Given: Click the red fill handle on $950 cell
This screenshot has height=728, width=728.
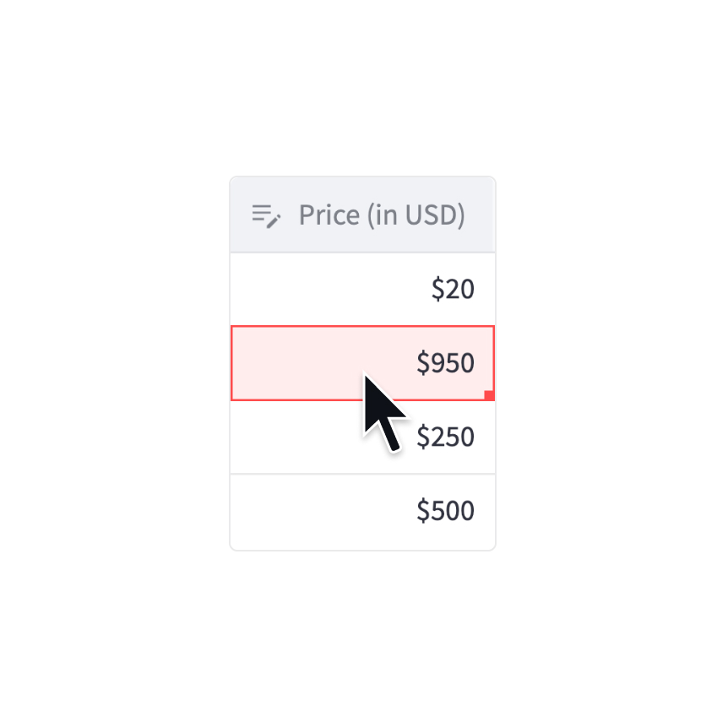Looking at the screenshot, I should [489, 395].
